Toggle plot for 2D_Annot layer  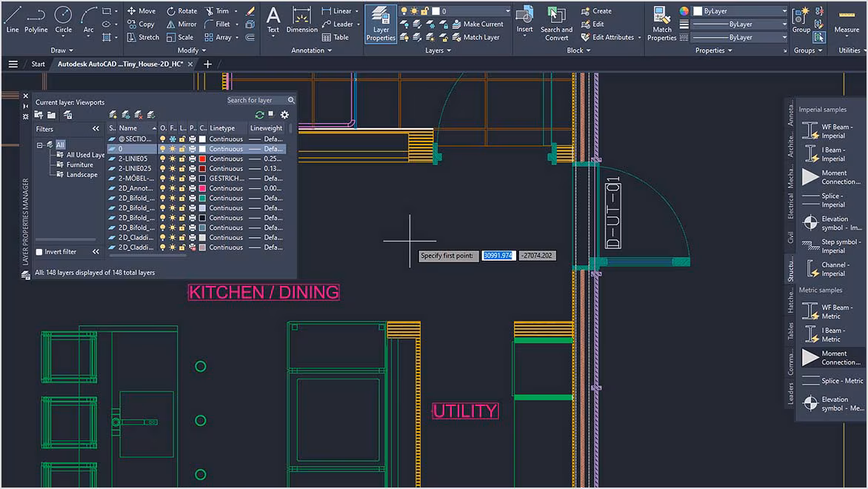(x=192, y=188)
